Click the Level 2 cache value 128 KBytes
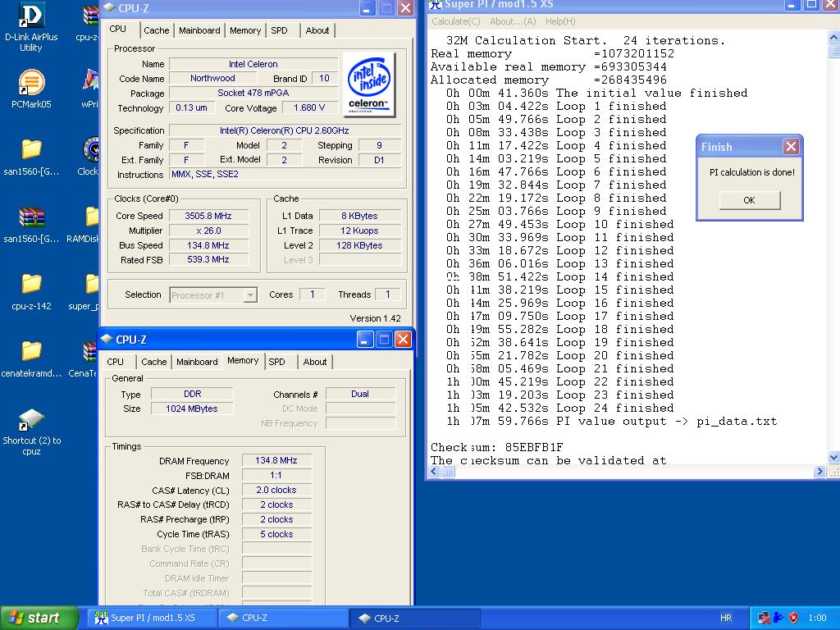The height and width of the screenshot is (630, 840). tap(359, 245)
